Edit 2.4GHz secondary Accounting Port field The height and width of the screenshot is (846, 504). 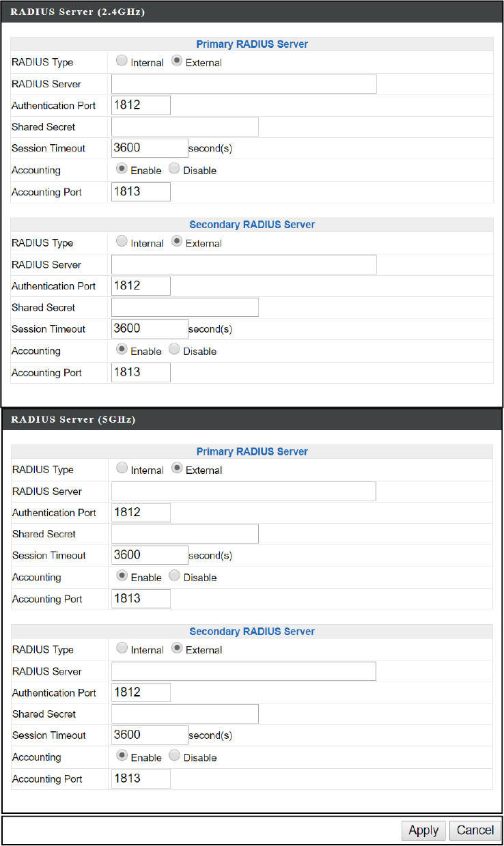141,372
